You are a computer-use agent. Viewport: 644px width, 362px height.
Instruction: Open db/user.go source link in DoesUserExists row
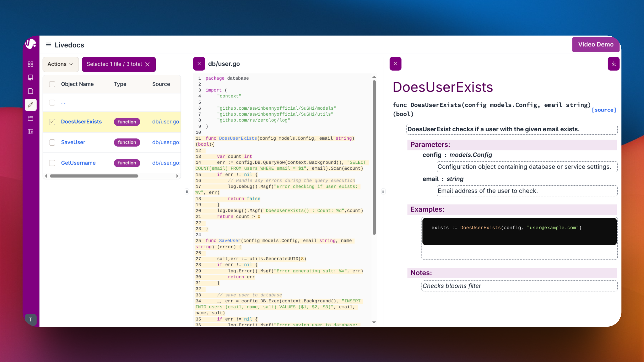click(166, 122)
